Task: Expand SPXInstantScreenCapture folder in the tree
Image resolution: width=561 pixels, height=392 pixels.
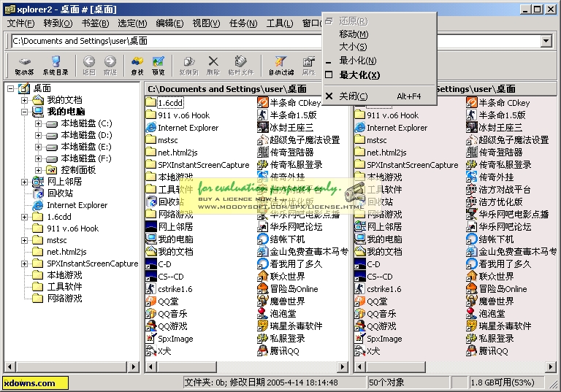Action: [x=24, y=264]
